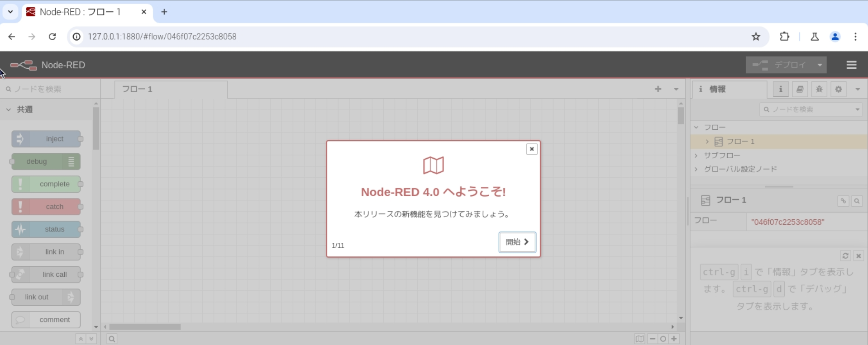Click the search flows magnifier icon
The height and width of the screenshot is (345, 868).
[x=112, y=339]
